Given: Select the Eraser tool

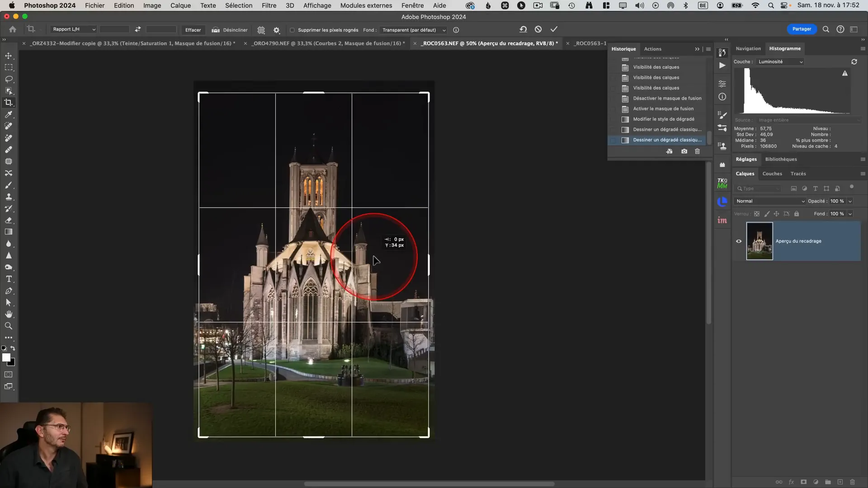Looking at the screenshot, I should (9, 220).
